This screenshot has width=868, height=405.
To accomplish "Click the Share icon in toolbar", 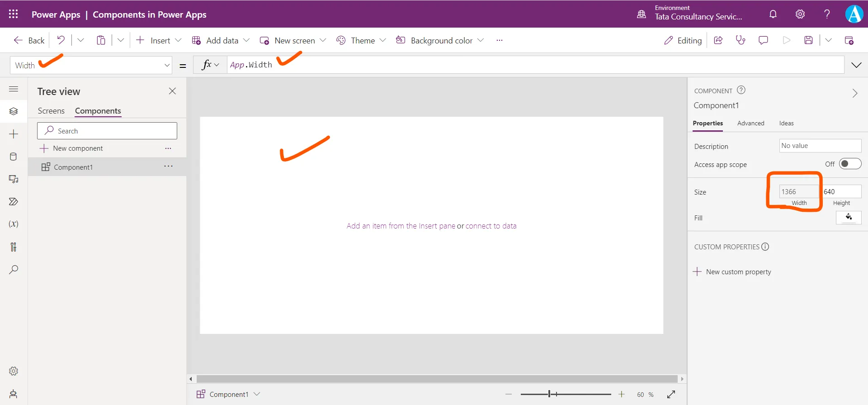I will pyautogui.click(x=718, y=40).
